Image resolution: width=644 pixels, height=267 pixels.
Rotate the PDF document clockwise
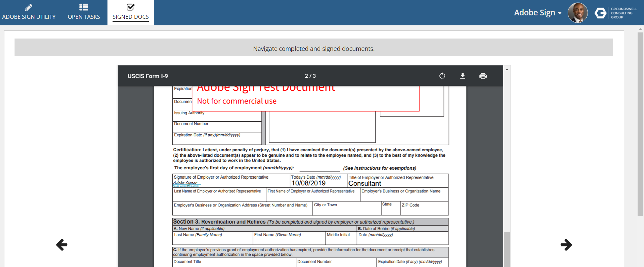tap(442, 76)
